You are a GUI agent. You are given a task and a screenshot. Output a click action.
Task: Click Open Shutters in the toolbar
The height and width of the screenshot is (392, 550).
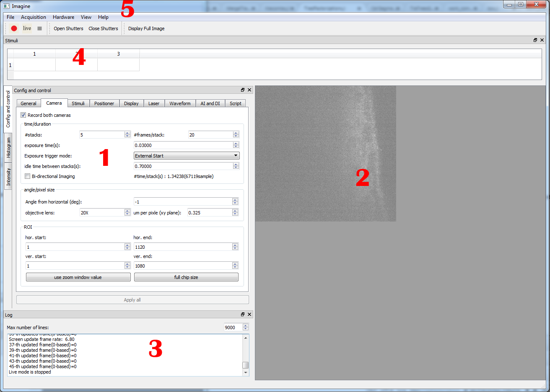(x=68, y=28)
